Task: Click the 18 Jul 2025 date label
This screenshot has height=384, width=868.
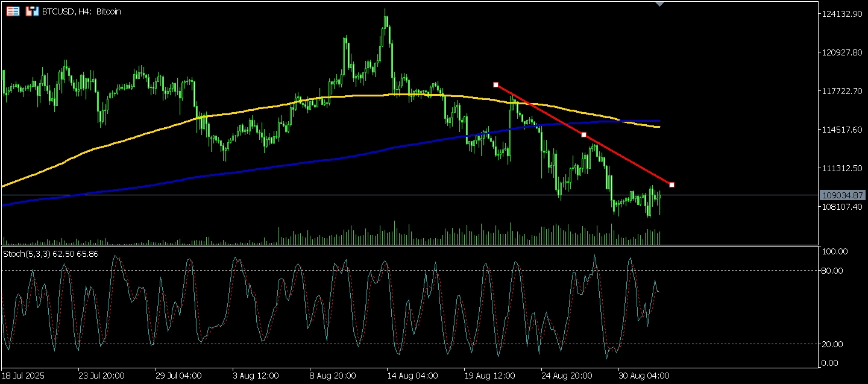Action: click(24, 376)
